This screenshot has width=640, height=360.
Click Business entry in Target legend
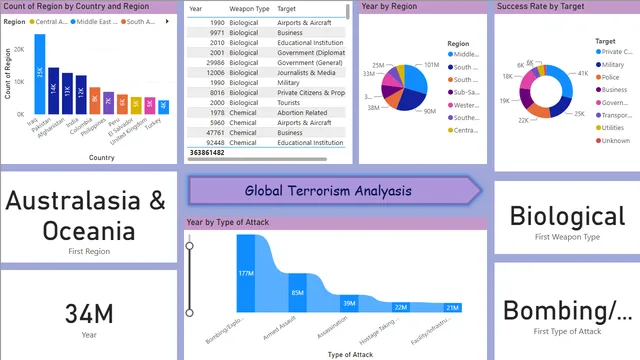611,90
